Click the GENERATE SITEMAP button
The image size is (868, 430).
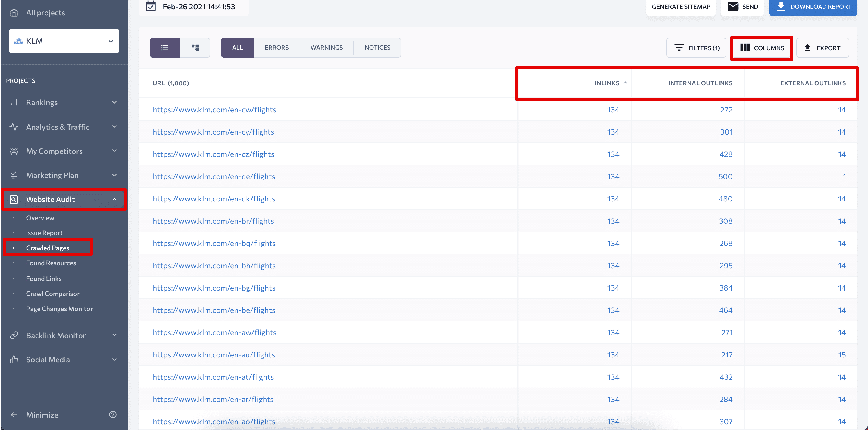click(681, 6)
